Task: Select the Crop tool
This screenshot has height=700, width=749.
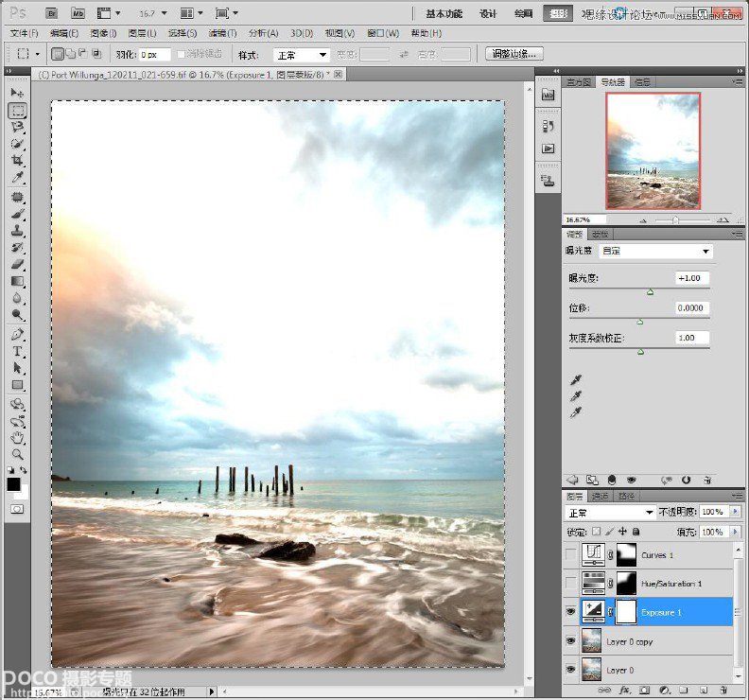Action: point(17,161)
